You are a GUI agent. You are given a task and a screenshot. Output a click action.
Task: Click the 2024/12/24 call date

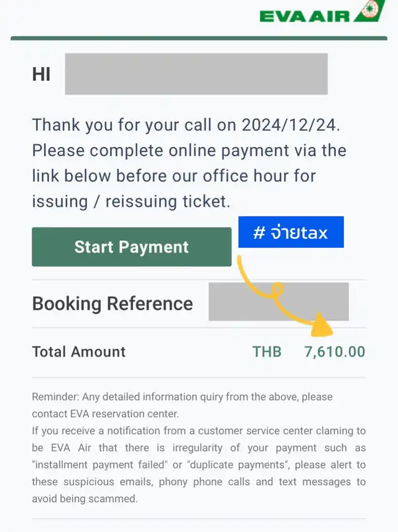289,124
